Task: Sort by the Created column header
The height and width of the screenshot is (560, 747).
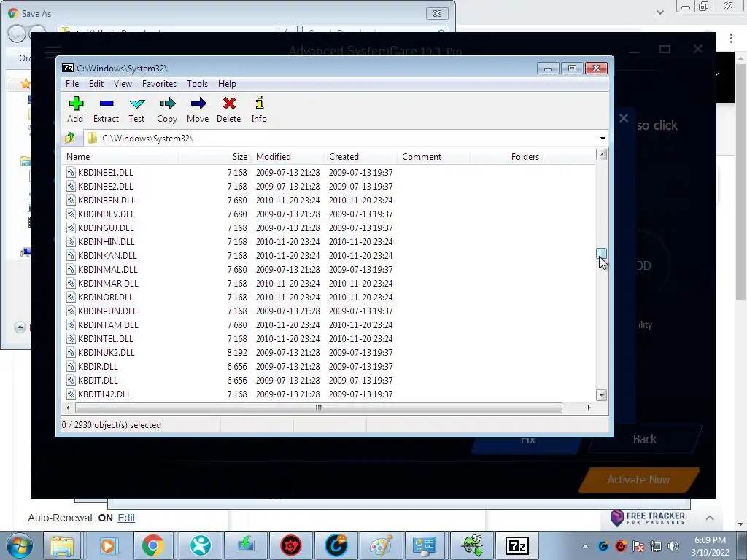Action: pos(360,157)
